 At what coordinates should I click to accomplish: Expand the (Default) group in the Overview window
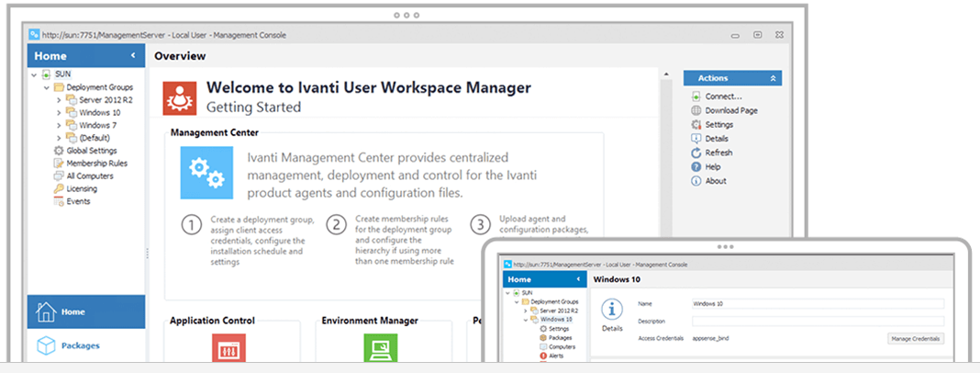tap(59, 138)
